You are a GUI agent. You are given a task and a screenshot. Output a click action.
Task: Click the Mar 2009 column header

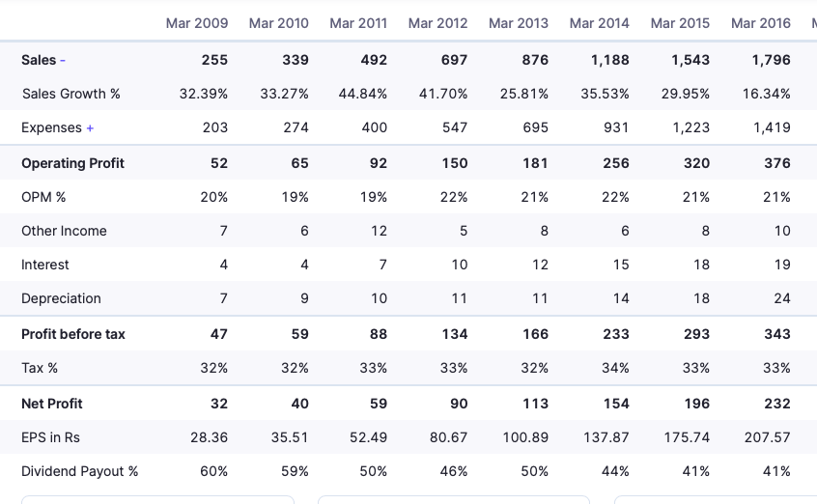pyautogui.click(x=197, y=23)
